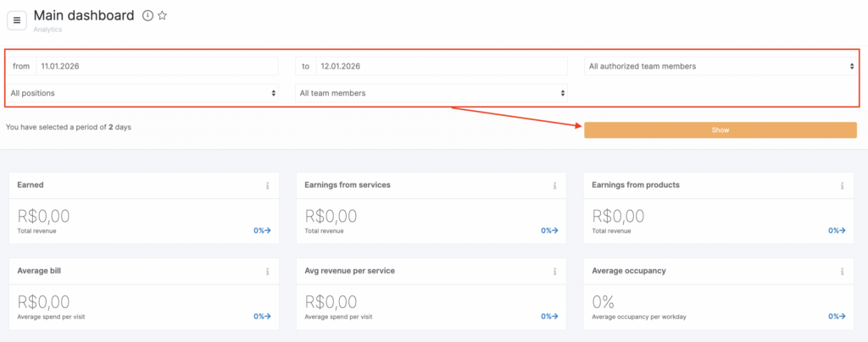Open Avg revenue per service card options
This screenshot has height=342, width=868.
[554, 272]
